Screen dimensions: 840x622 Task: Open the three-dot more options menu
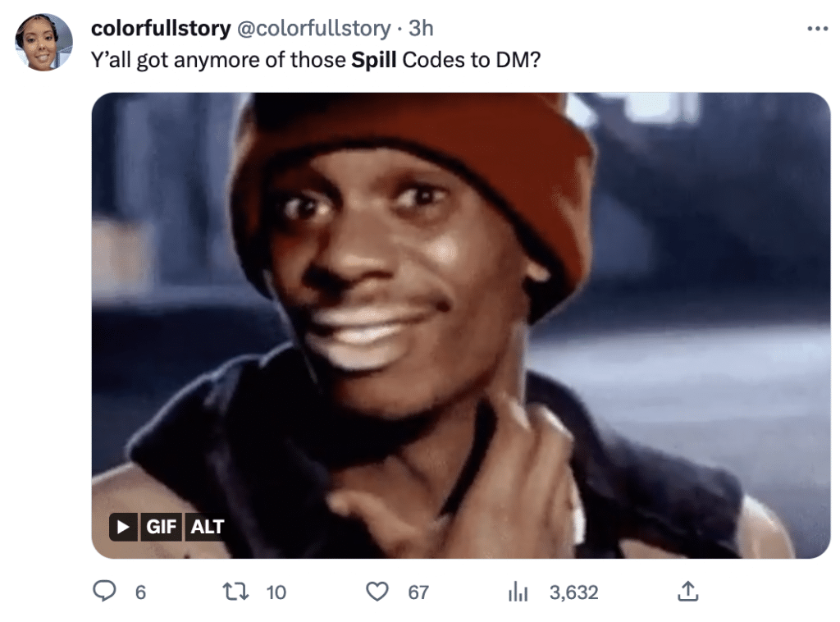point(818,29)
